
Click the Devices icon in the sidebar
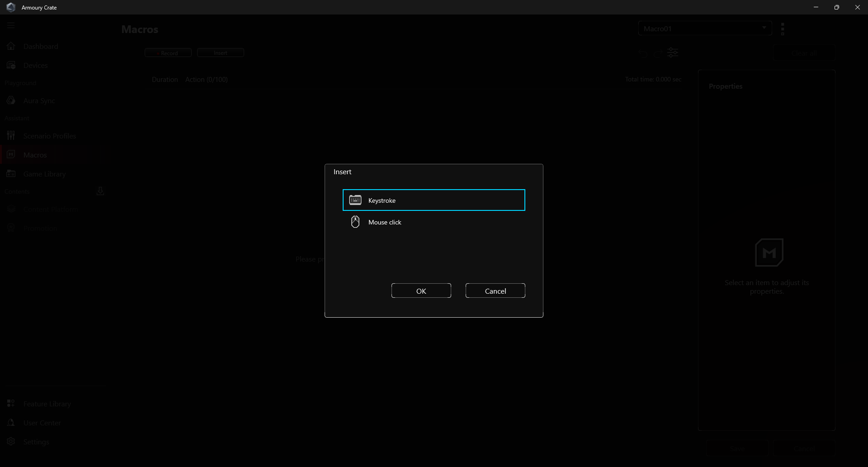tap(11, 65)
